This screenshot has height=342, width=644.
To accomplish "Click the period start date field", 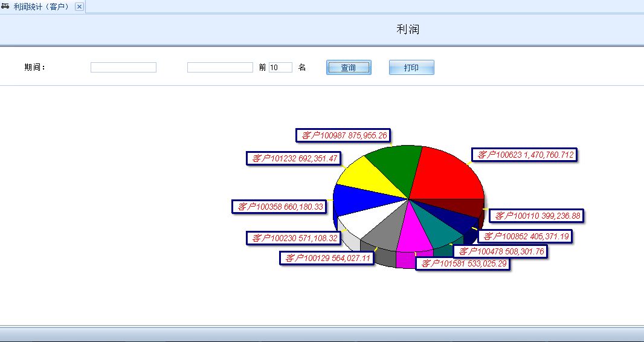I will (x=123, y=68).
